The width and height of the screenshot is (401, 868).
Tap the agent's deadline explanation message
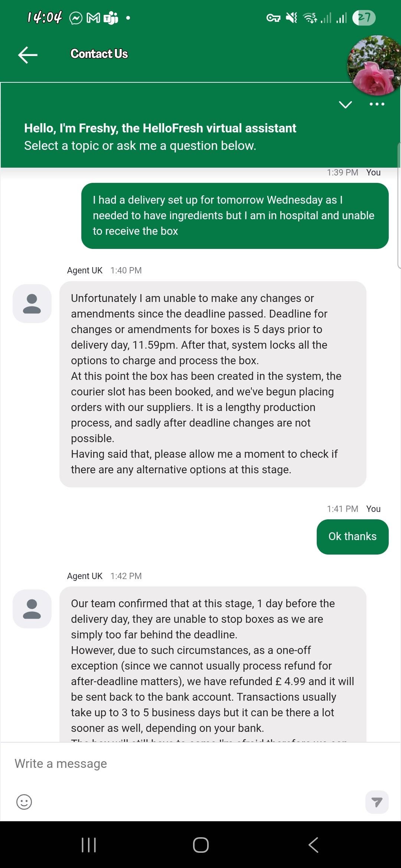point(213,384)
